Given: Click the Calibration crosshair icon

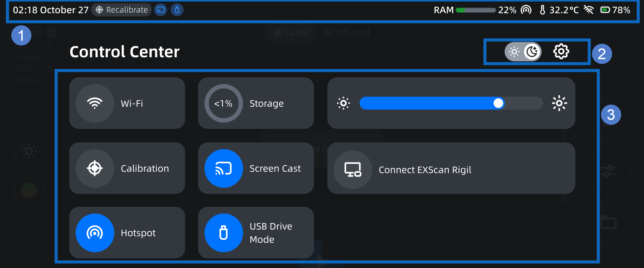Looking at the screenshot, I should (95, 168).
